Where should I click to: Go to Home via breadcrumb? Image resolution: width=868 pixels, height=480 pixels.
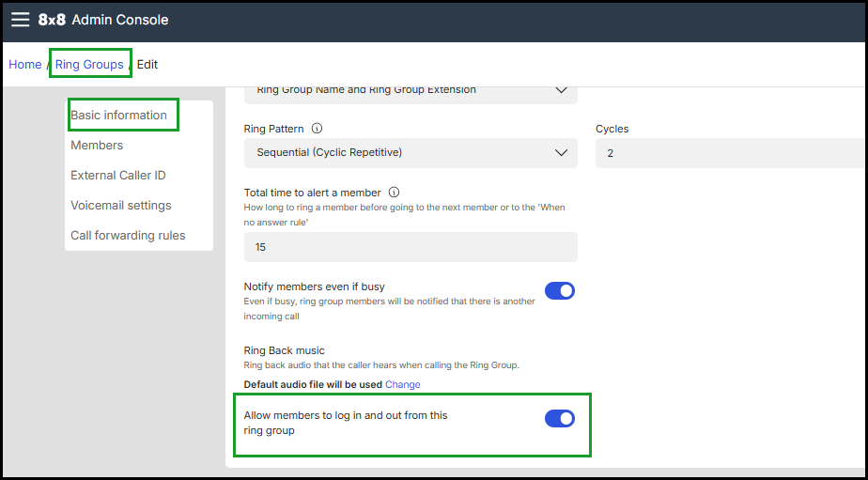25,65
